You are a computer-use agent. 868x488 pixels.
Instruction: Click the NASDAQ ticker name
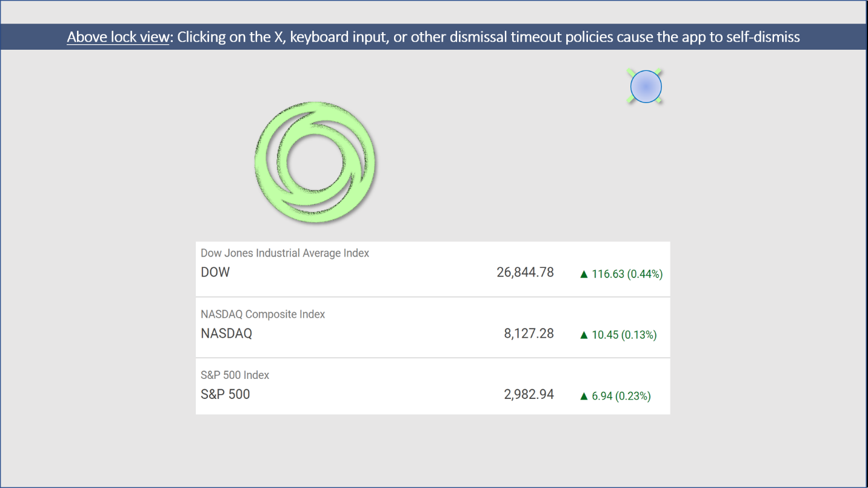coord(226,333)
